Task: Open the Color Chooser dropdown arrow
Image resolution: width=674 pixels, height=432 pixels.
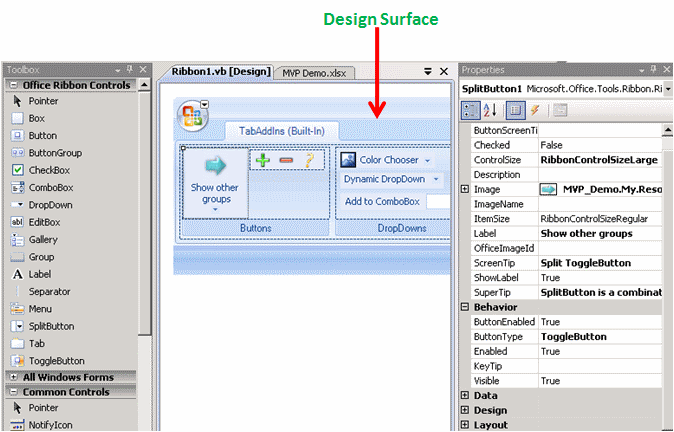Action: (427, 160)
